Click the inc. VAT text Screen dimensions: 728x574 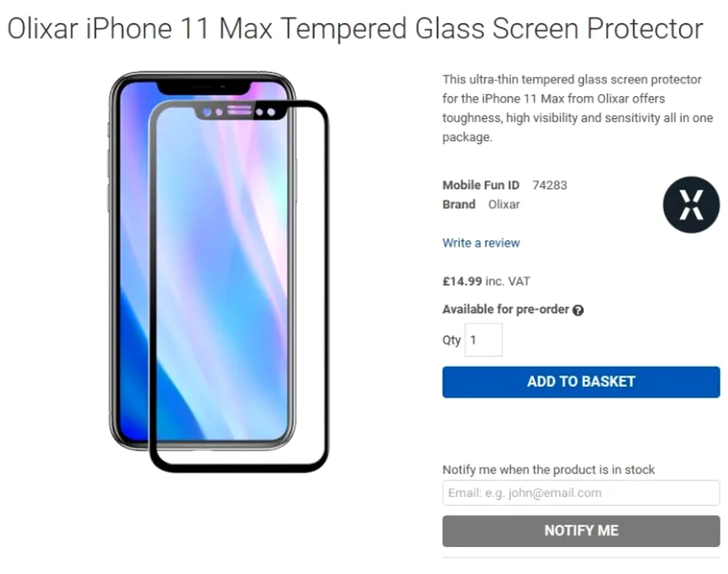[507, 281]
